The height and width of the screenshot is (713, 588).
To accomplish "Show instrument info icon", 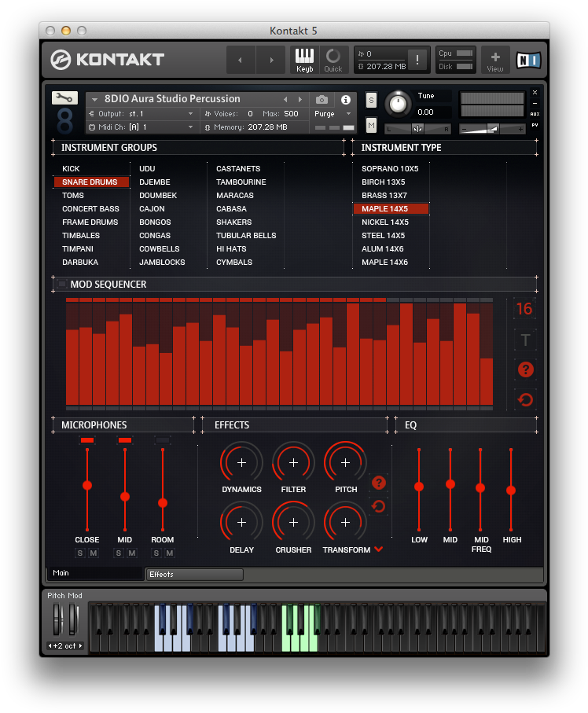I will pyautogui.click(x=346, y=100).
